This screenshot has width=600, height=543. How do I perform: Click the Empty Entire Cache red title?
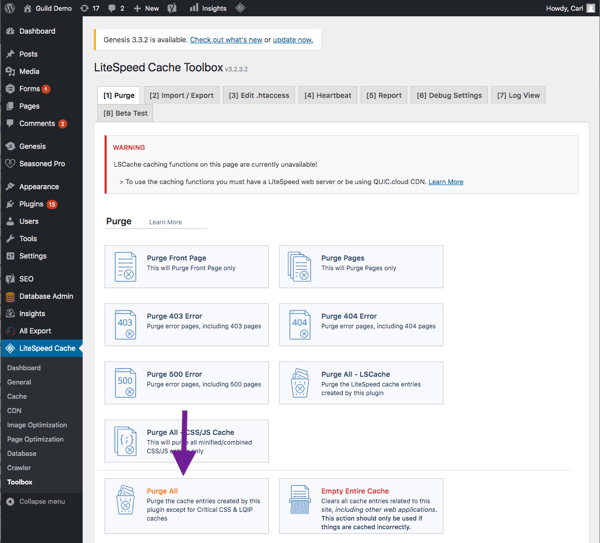(x=355, y=491)
